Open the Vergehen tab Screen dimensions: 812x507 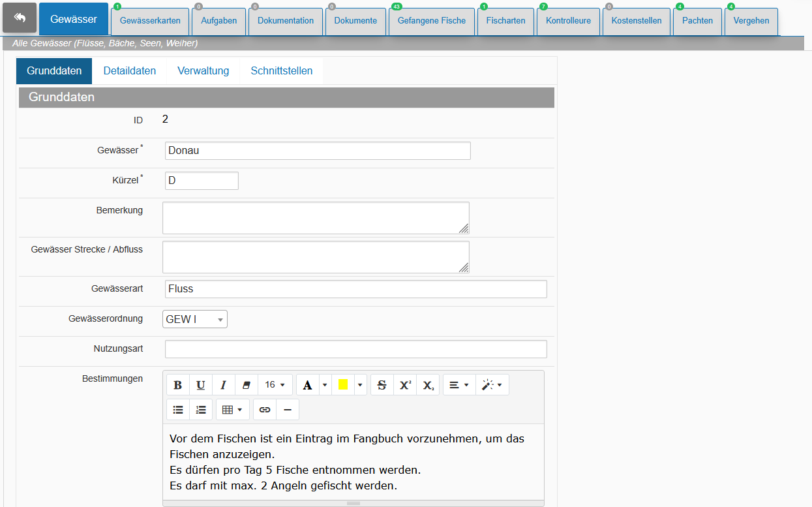click(x=751, y=21)
